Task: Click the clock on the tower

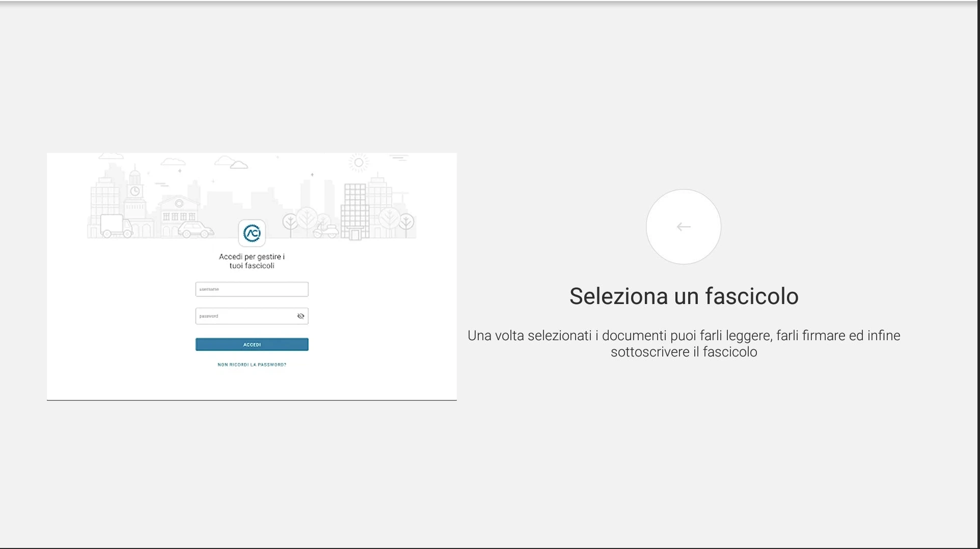Action: point(134,191)
